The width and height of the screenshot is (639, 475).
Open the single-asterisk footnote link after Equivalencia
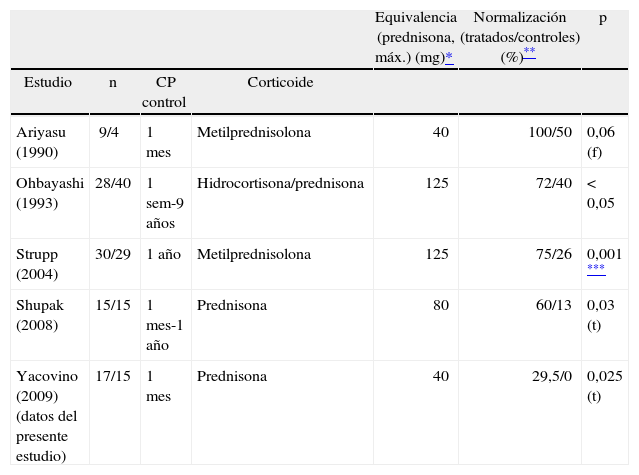449,58
